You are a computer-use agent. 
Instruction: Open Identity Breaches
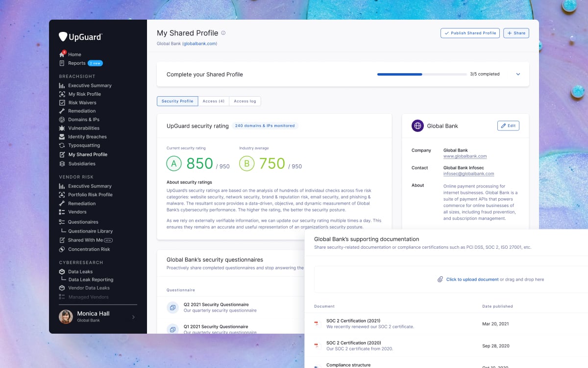coord(82,137)
